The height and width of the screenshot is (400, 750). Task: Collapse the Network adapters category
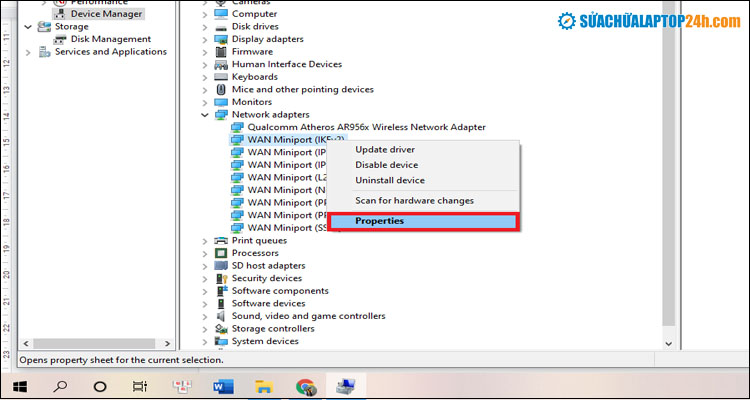206,115
